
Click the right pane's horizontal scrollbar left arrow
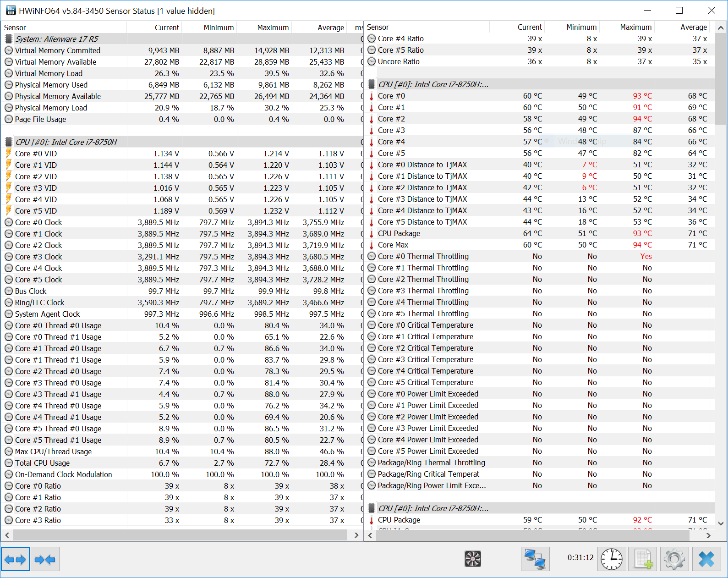pyautogui.click(x=370, y=535)
